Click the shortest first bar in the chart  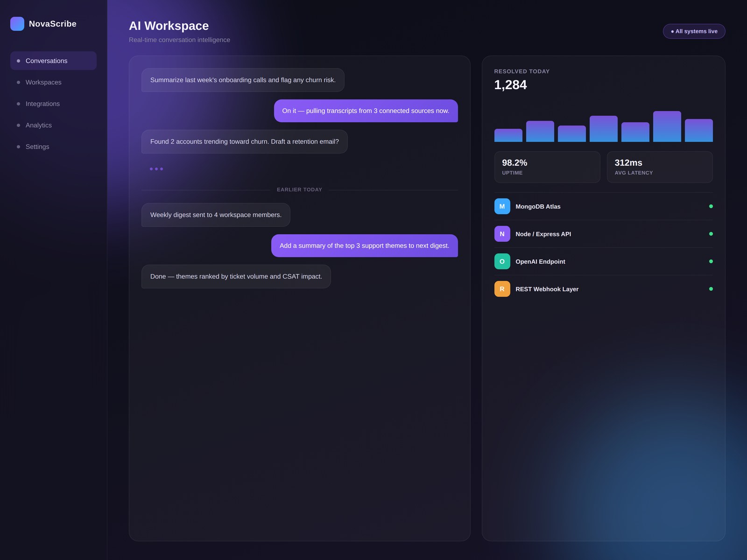(x=508, y=135)
